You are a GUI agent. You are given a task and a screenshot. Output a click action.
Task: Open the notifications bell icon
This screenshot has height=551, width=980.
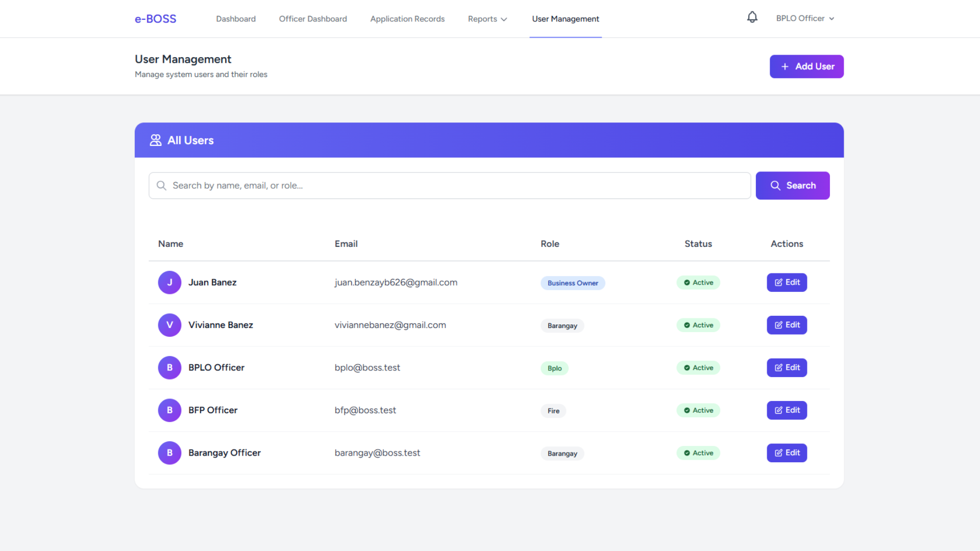pyautogui.click(x=752, y=18)
